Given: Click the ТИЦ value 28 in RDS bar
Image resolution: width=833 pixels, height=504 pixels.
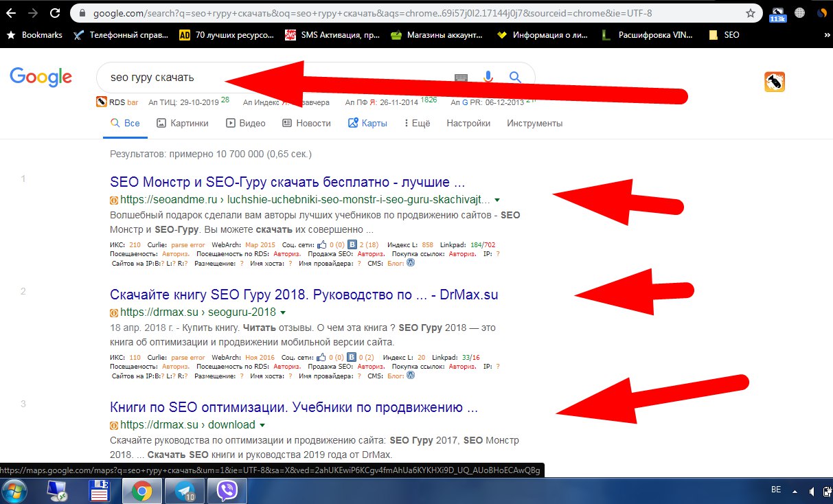Looking at the screenshot, I should tap(225, 100).
